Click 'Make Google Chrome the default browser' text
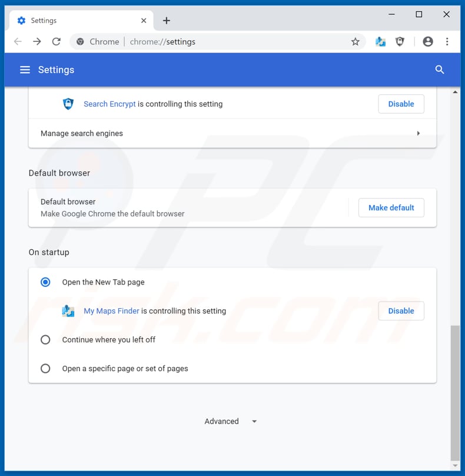Image resolution: width=465 pixels, height=476 pixels. coord(112,214)
